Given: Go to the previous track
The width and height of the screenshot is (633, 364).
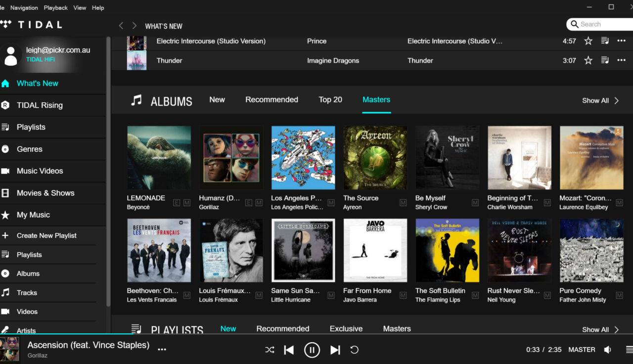Looking at the screenshot, I should pyautogui.click(x=289, y=350).
